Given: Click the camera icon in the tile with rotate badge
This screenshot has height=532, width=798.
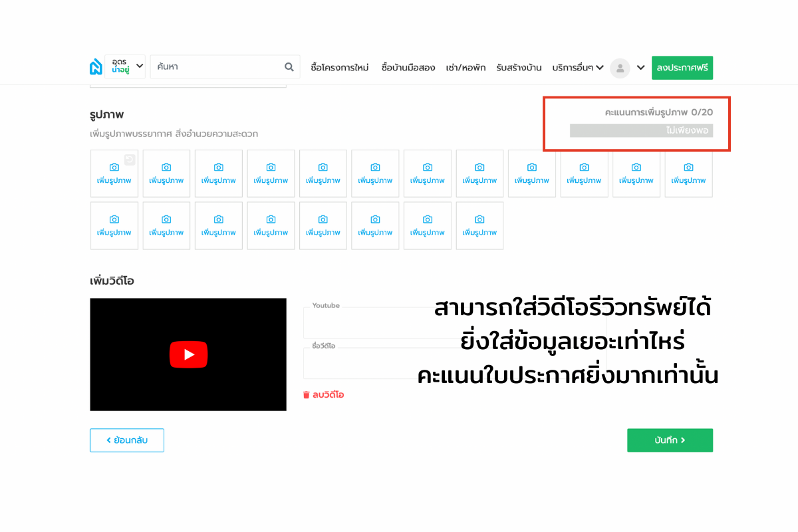Looking at the screenshot, I should 114,168.
